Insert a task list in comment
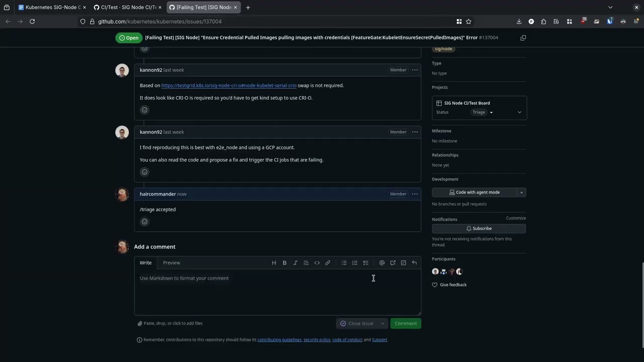644x362 pixels. click(366, 263)
